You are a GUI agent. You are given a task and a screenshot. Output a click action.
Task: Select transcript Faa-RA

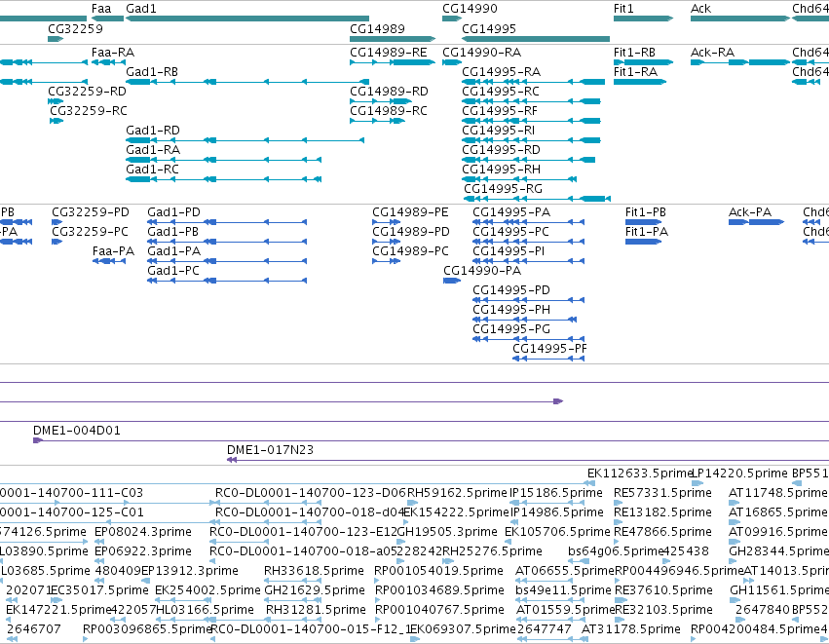pos(113,53)
